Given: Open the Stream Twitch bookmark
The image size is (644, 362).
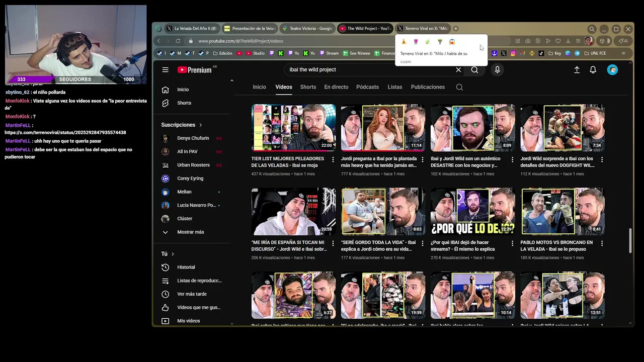Looking at the screenshot, I should (329, 53).
